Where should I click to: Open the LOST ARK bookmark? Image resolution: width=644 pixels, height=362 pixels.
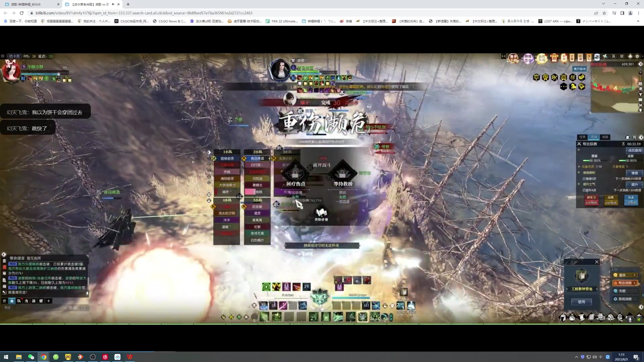click(x=555, y=21)
